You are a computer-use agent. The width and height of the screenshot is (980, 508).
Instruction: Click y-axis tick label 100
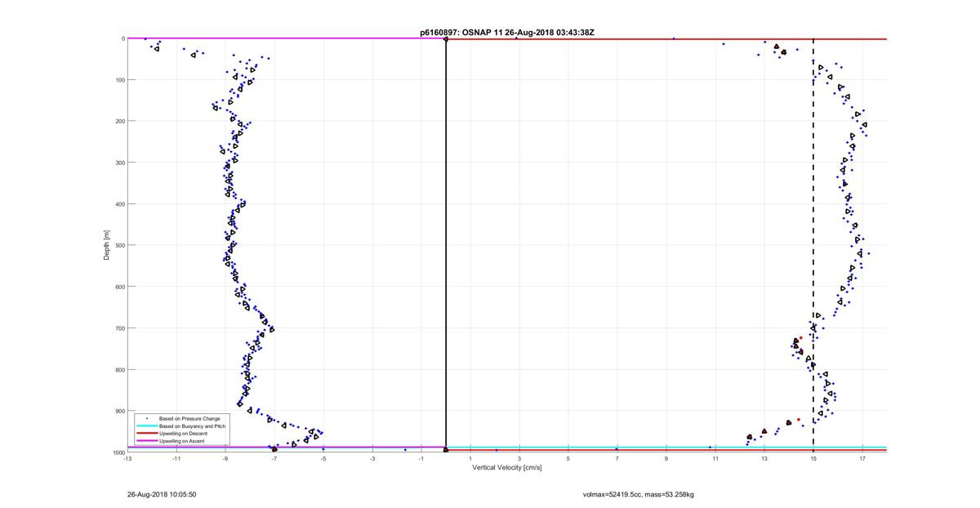tap(119, 80)
